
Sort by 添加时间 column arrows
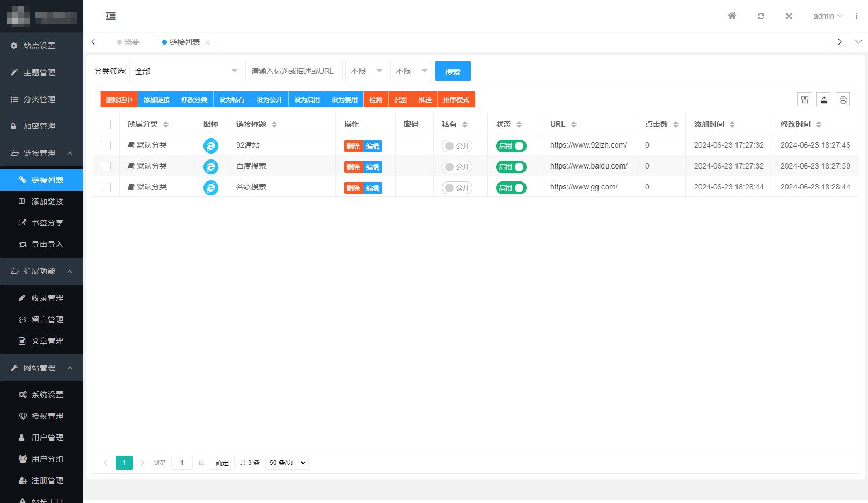[x=732, y=125]
